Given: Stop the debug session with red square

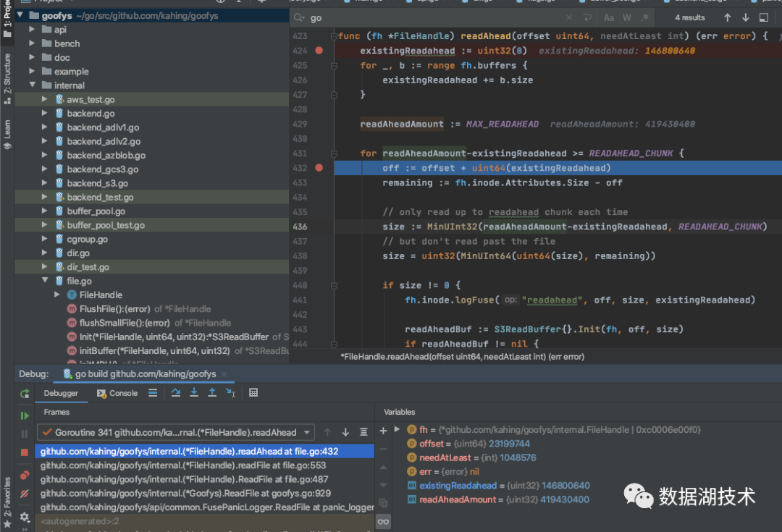Looking at the screenshot, I should [25, 452].
